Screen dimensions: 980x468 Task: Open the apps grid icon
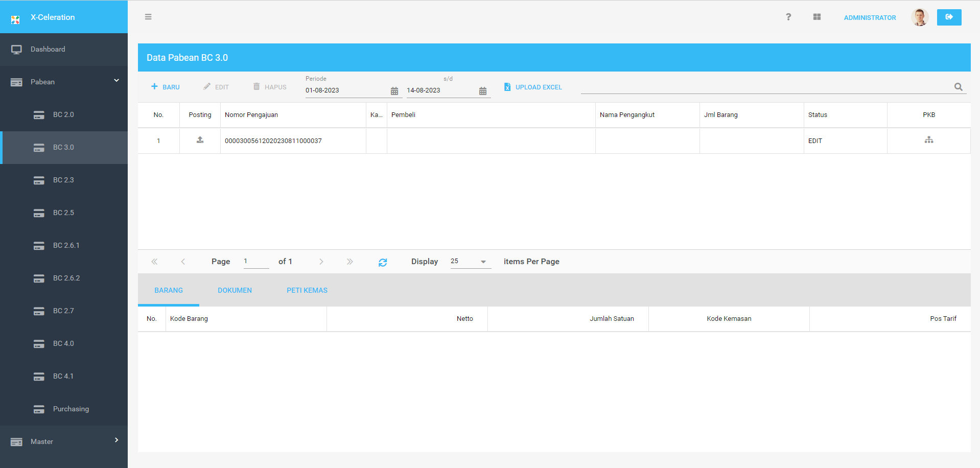click(817, 17)
